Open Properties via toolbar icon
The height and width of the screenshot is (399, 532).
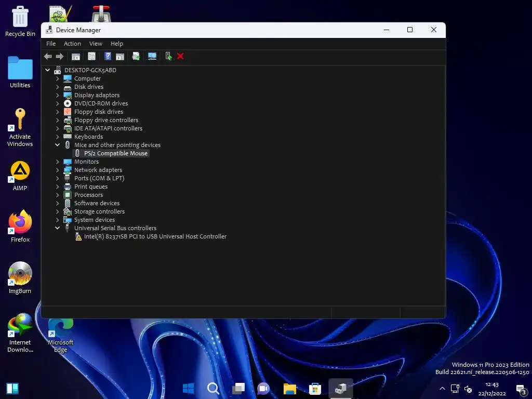91,56
